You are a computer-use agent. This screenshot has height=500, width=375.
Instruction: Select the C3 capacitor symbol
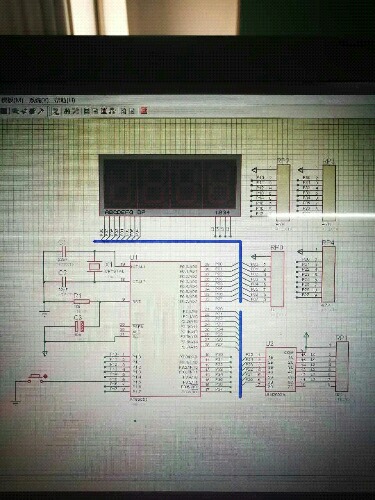[x=79, y=327]
